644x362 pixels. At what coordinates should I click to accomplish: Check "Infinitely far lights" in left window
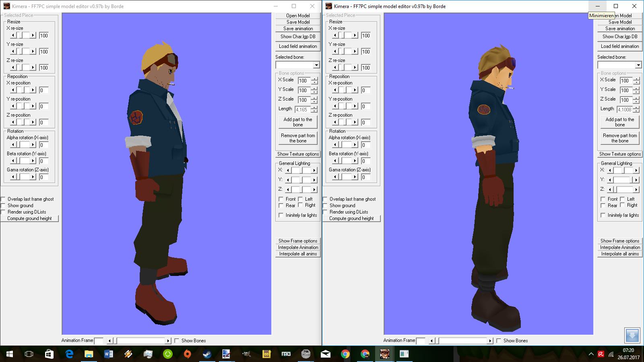pyautogui.click(x=281, y=215)
